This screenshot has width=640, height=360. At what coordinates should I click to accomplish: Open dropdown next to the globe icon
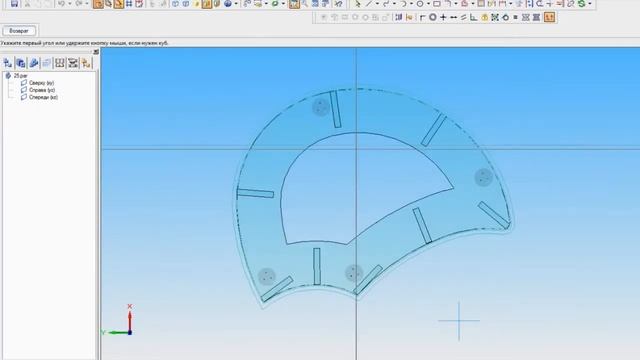tap(236, 4)
